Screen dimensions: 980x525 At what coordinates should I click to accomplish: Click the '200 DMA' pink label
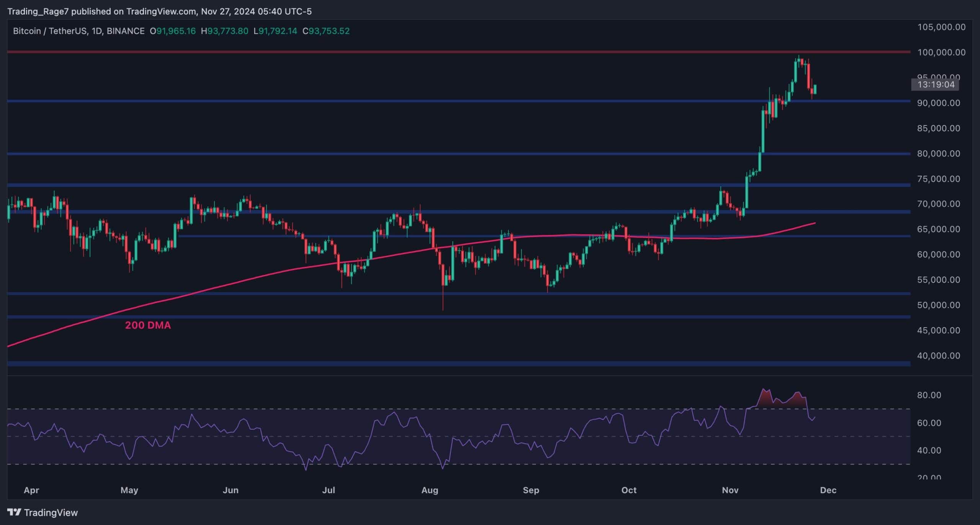click(148, 325)
